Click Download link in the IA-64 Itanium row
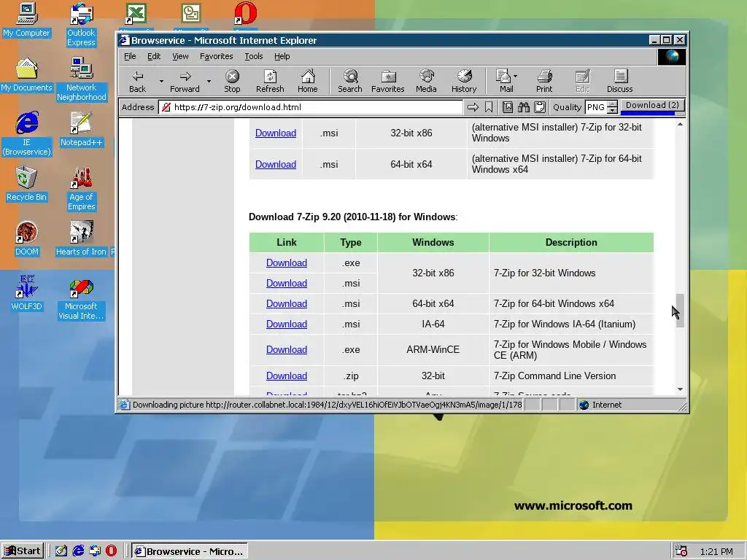This screenshot has width=747, height=560. click(286, 324)
